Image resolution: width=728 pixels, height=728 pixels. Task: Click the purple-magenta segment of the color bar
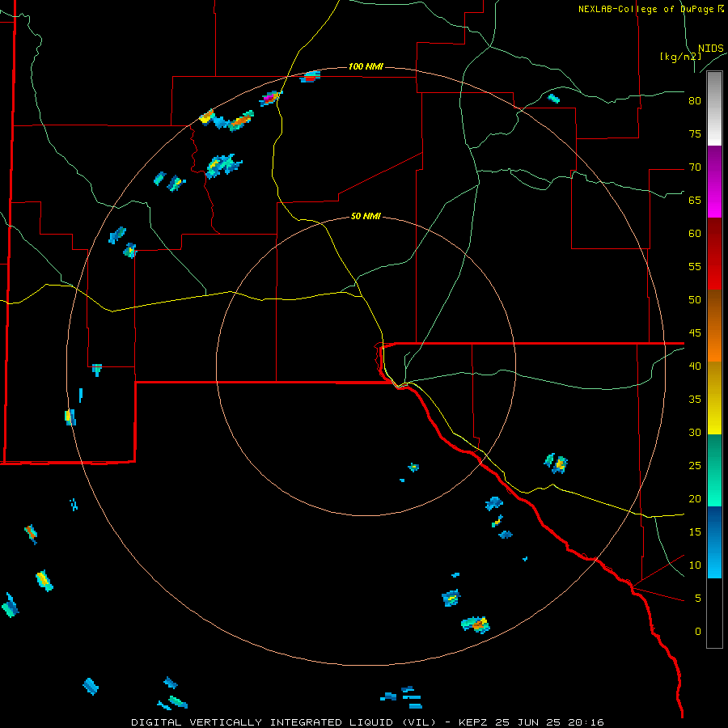point(714,182)
